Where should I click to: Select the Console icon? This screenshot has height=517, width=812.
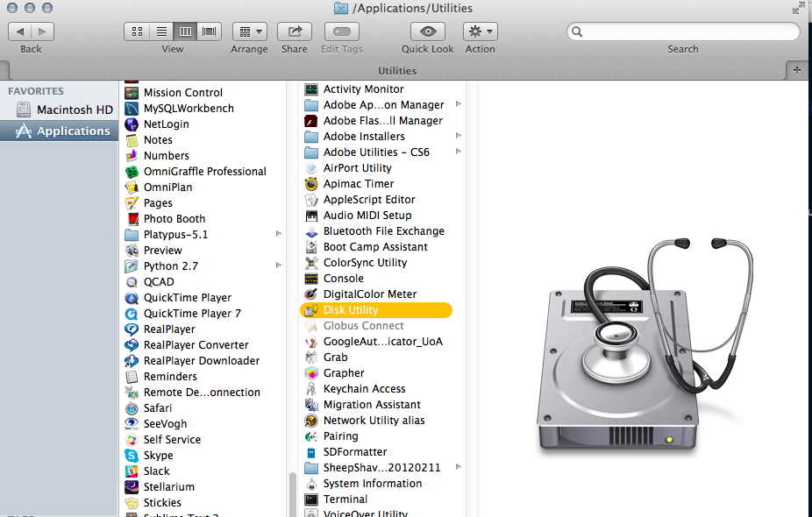311,279
